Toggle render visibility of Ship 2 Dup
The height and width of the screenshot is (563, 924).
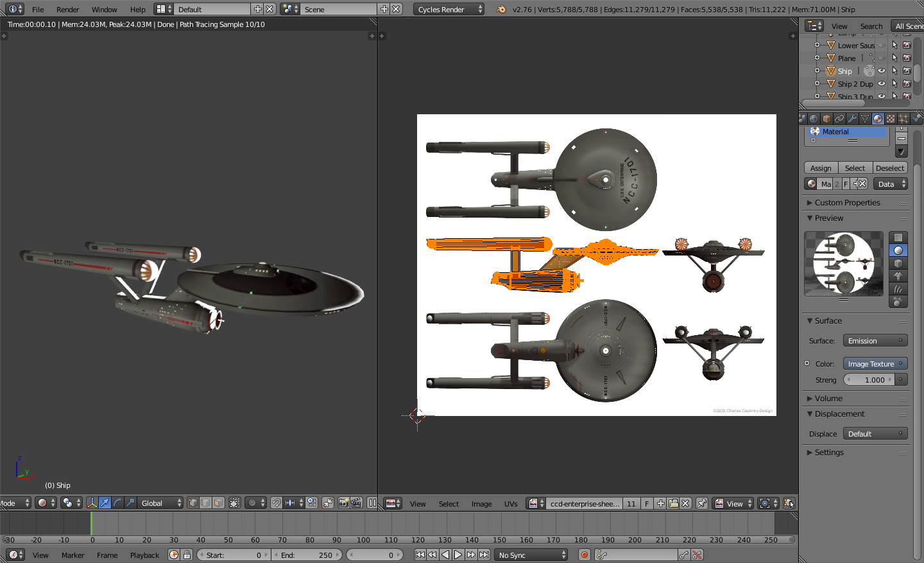pos(907,84)
